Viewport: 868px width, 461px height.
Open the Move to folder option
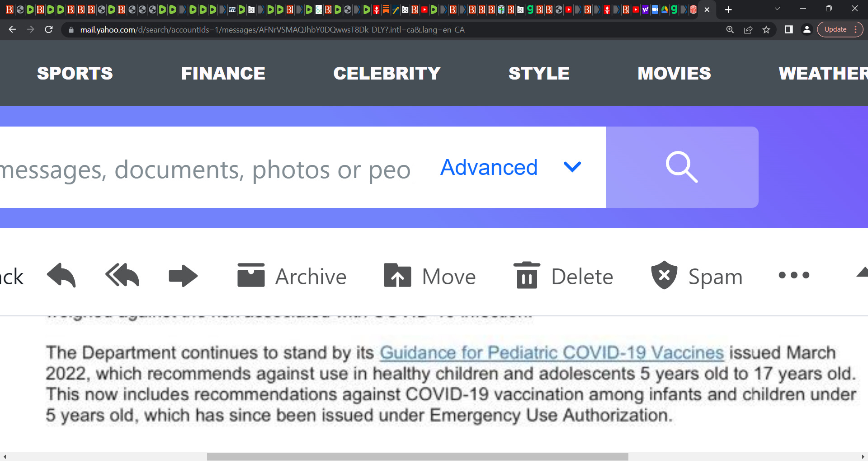(x=429, y=276)
